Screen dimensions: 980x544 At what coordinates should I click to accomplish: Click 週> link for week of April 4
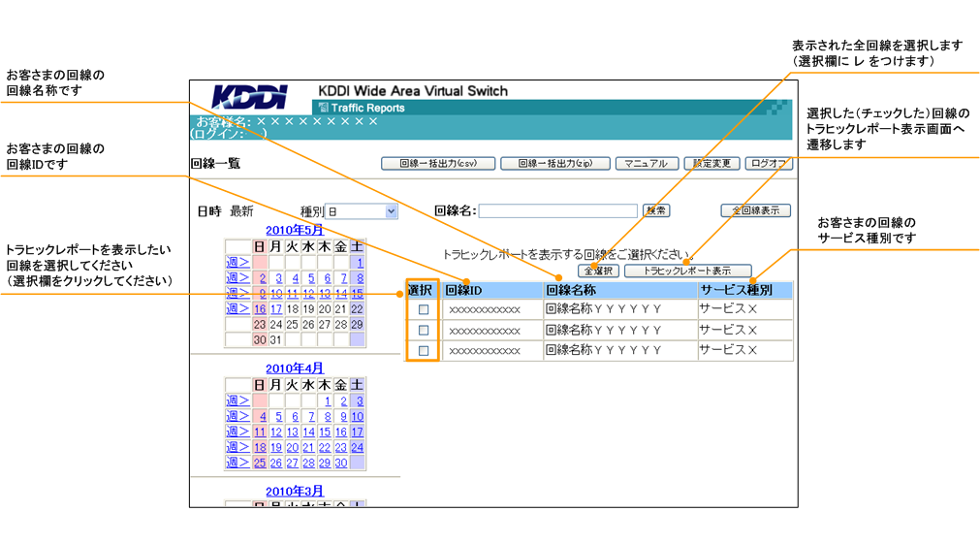point(237,416)
